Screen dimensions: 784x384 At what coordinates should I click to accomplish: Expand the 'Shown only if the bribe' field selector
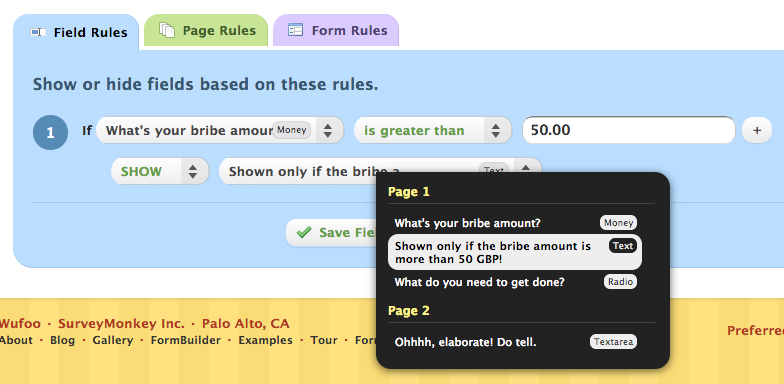click(x=380, y=171)
